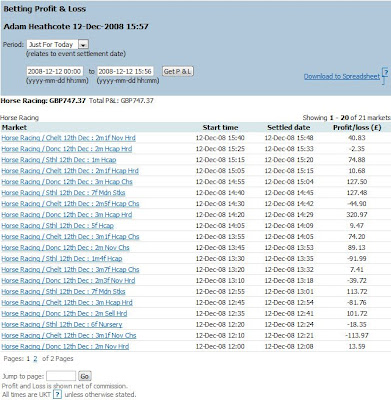Select the profit value 113.72
This screenshot has height=400, width=391.
[x=357, y=292]
